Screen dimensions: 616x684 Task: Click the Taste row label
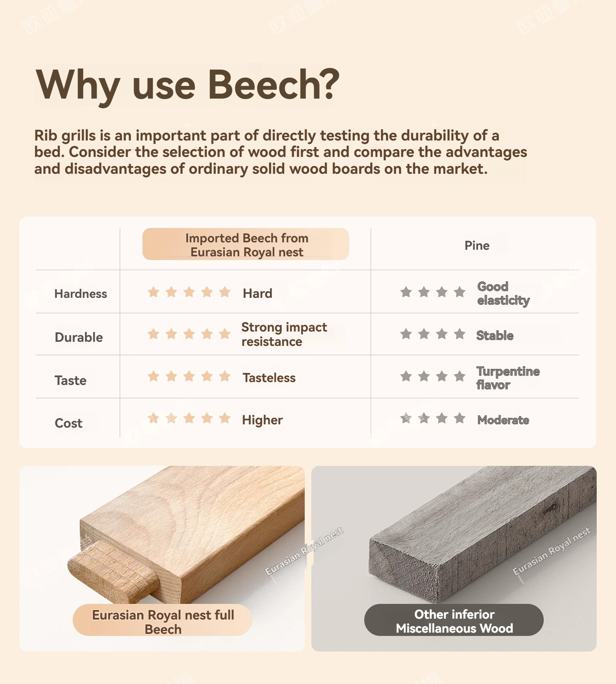pos(71,380)
